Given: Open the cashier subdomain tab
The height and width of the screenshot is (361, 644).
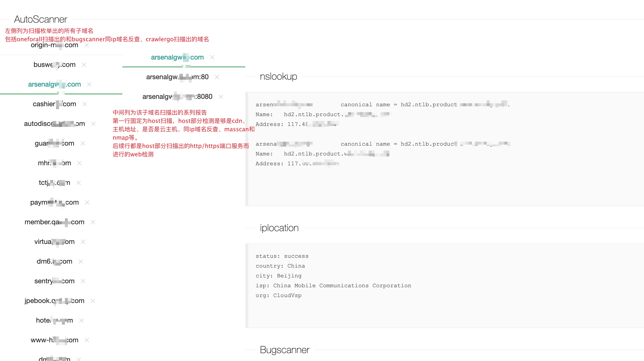Looking at the screenshot, I should click(x=55, y=104).
